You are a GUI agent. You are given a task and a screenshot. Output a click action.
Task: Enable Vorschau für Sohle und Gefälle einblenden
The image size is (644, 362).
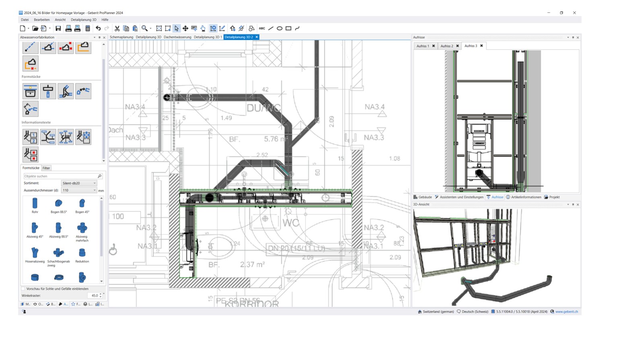pyautogui.click(x=23, y=288)
